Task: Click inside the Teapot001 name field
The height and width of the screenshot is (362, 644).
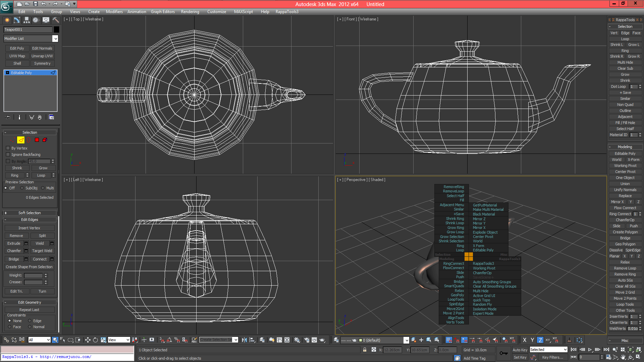Action: point(27,29)
